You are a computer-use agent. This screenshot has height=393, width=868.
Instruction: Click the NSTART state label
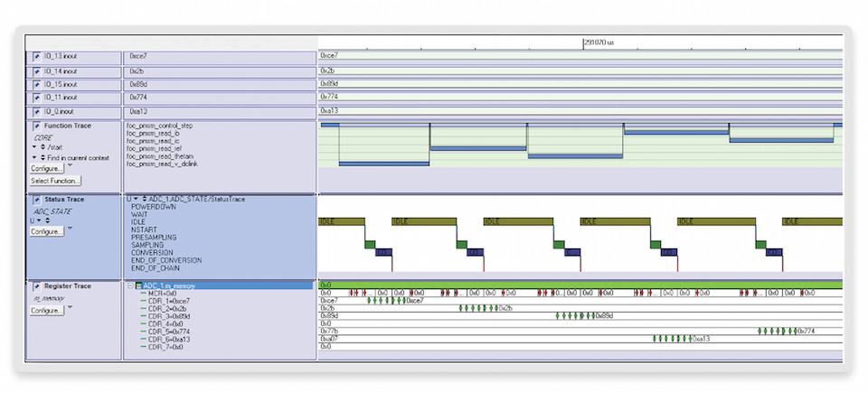pyautogui.click(x=144, y=229)
